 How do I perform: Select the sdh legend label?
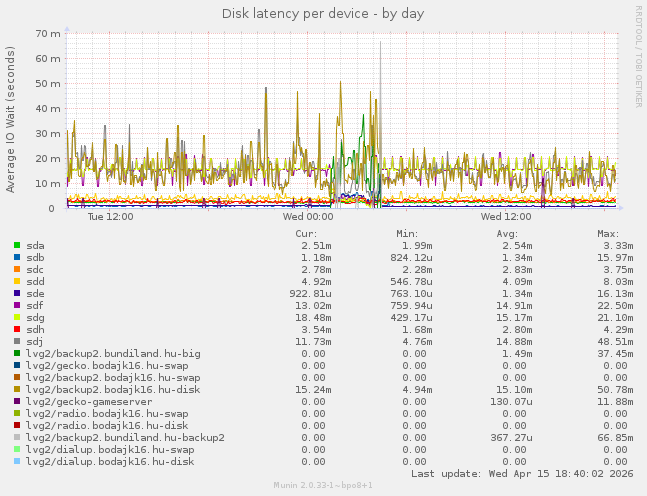coord(35,330)
